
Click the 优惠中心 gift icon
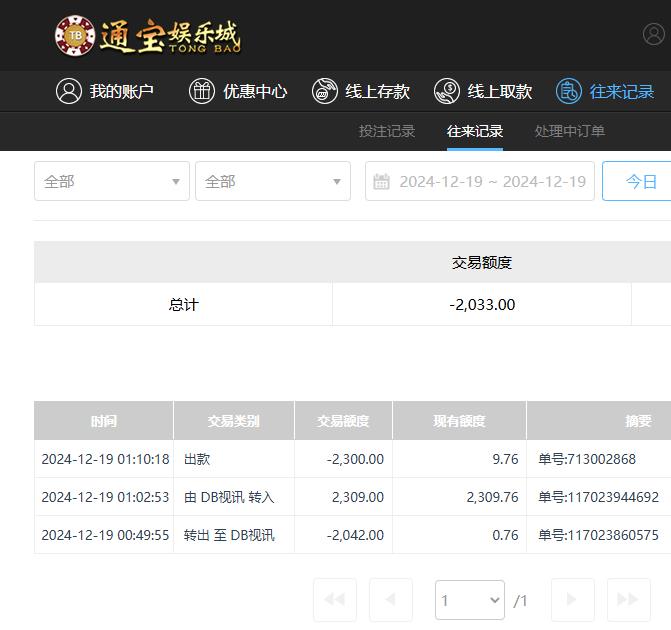click(202, 91)
